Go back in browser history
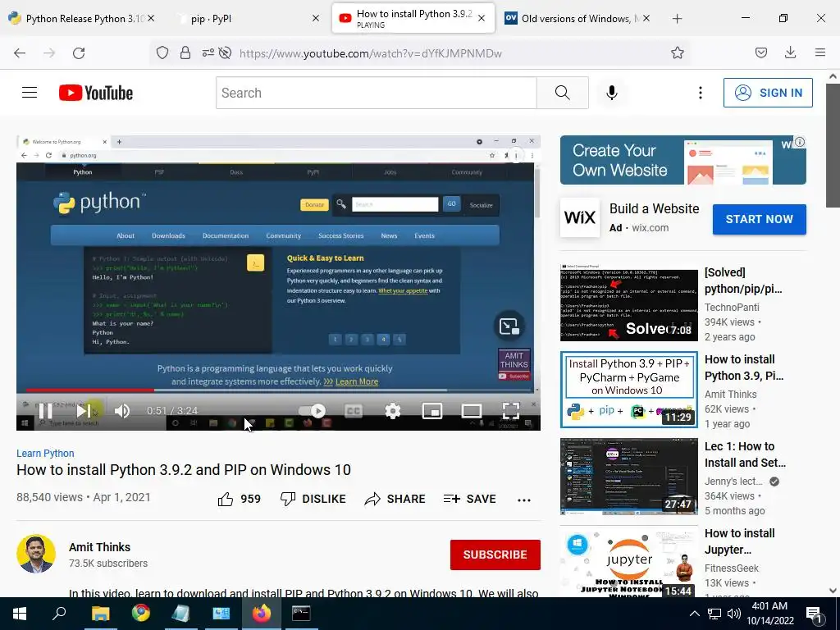 pyautogui.click(x=20, y=52)
